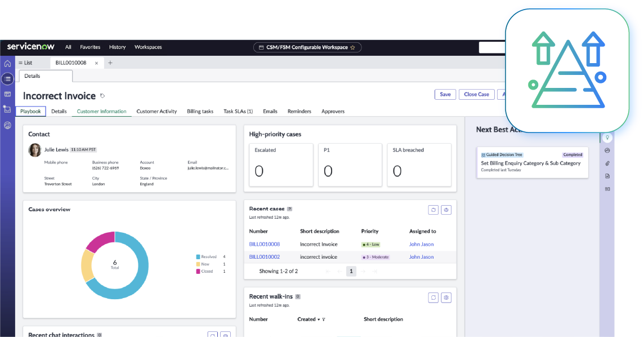The width and height of the screenshot is (644, 337).
Task: Switch to the List tab
Action: (x=25, y=63)
